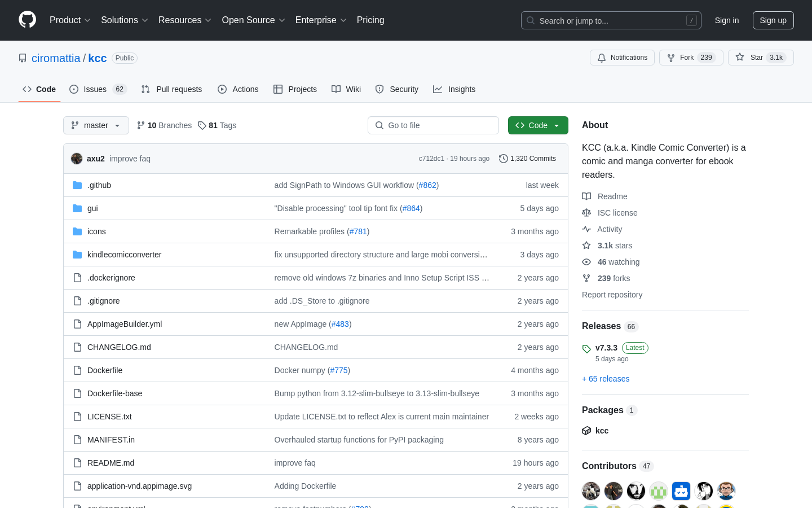Switch to the Wiki tab
The width and height of the screenshot is (812, 508).
tap(346, 89)
